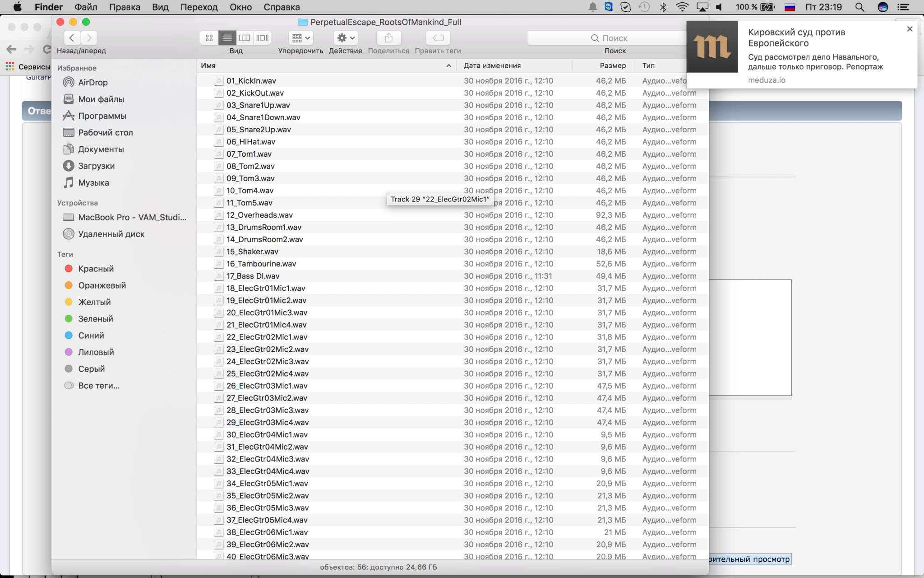This screenshot has height=578, width=924.
Task: Open the Действие gear dropdown
Action: click(346, 38)
